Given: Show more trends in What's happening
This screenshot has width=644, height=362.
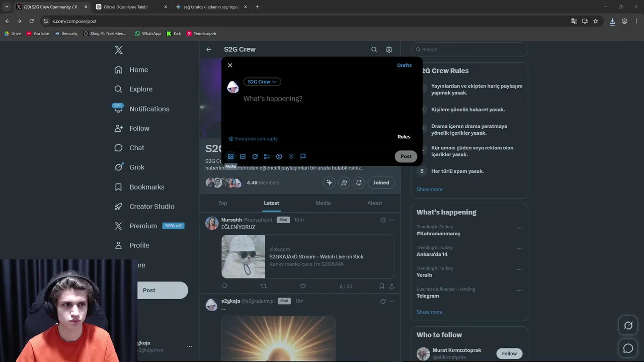Looking at the screenshot, I should click(x=429, y=312).
